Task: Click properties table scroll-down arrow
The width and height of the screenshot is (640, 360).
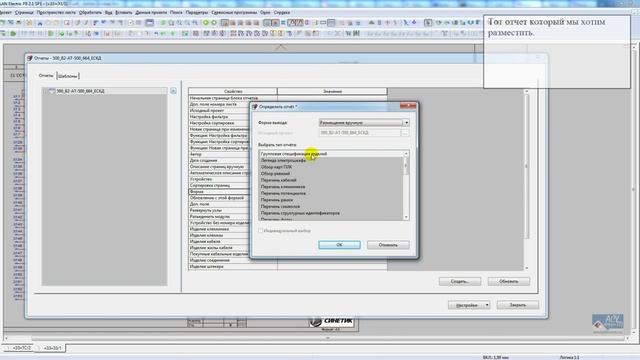Action: [x=527, y=268]
